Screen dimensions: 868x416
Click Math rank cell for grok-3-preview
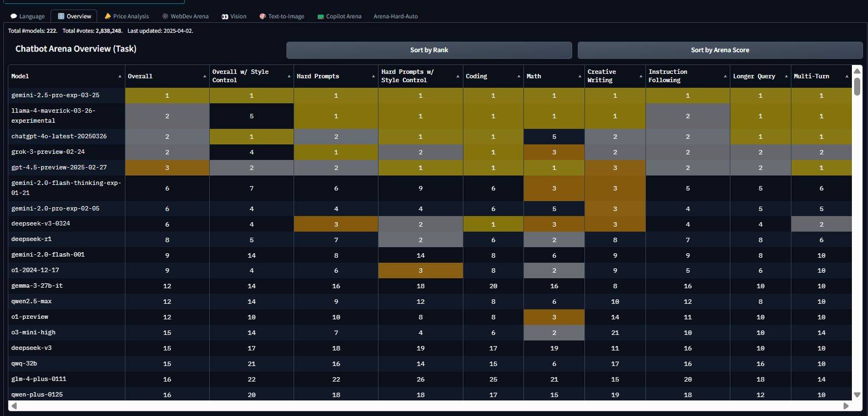[554, 152]
